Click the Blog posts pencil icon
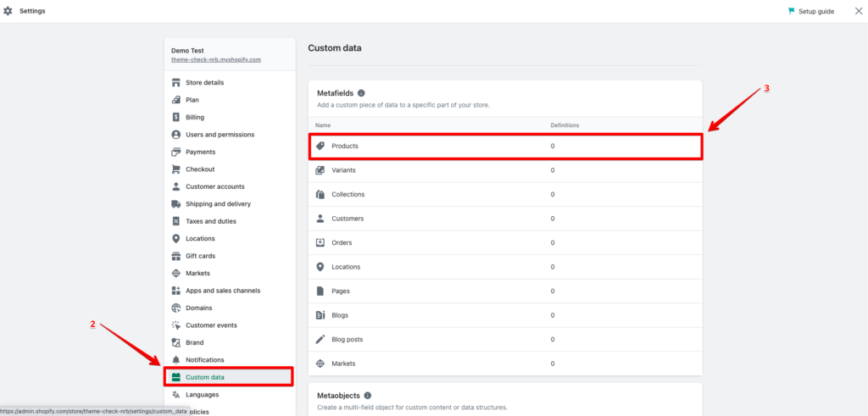This screenshot has height=416, width=868. [320, 339]
